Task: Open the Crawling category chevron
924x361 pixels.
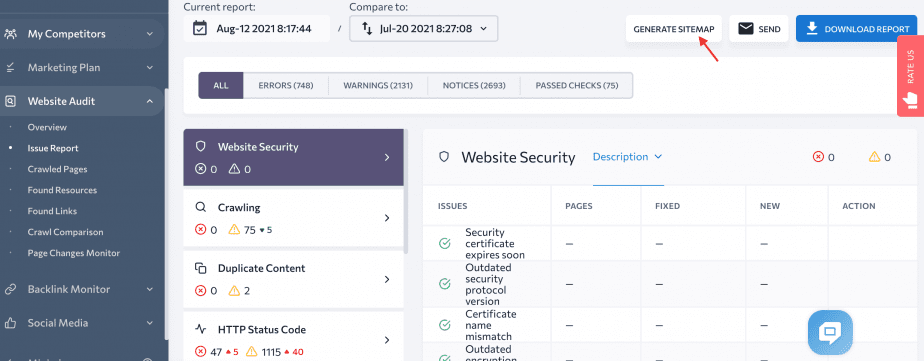Action: click(x=387, y=218)
